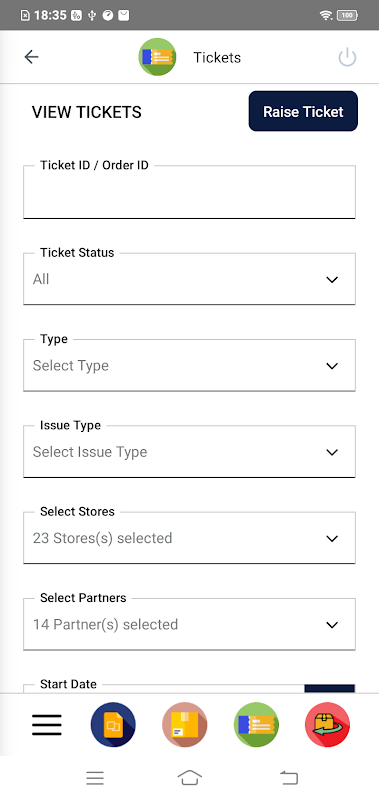Expand the Ticket Status dropdown
The width and height of the screenshot is (379, 800).
click(x=189, y=279)
